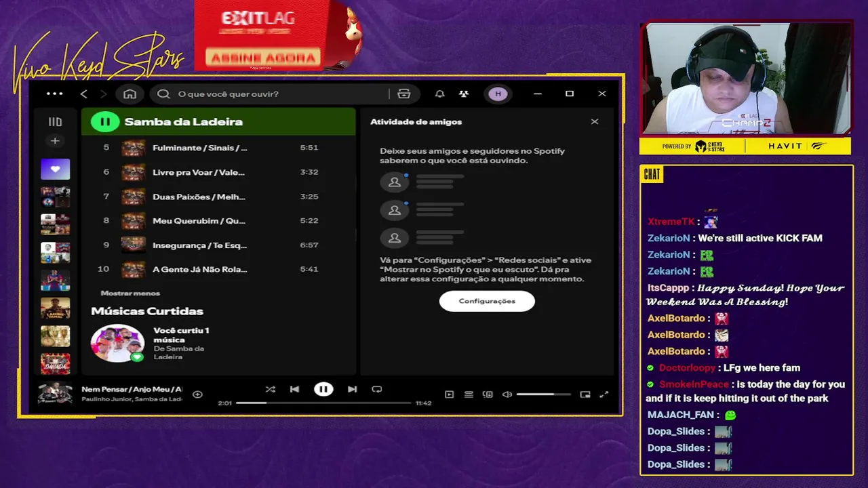Open the Liked Songs heart playlist
This screenshot has height=488, width=868.
click(55, 169)
